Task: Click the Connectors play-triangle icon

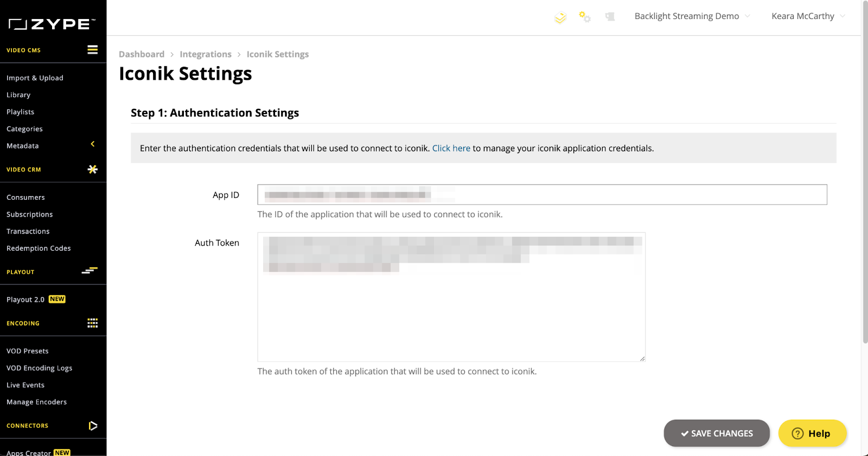Action: click(93, 426)
